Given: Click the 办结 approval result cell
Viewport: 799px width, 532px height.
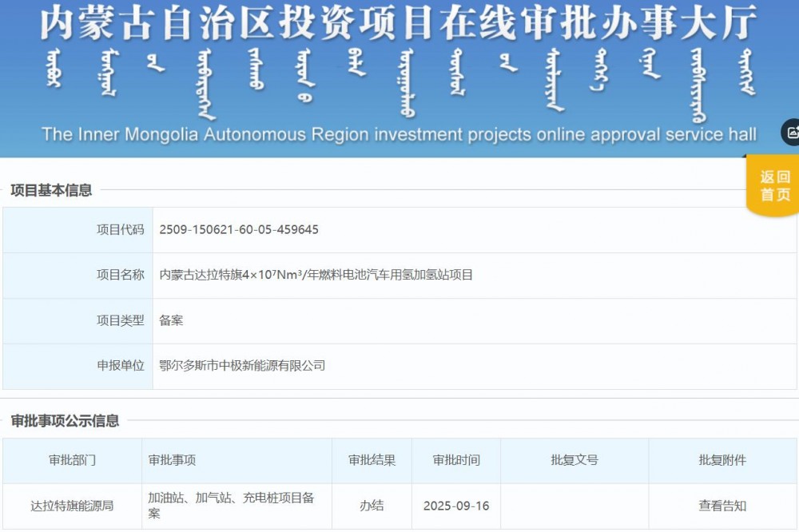Looking at the screenshot, I should [372, 506].
